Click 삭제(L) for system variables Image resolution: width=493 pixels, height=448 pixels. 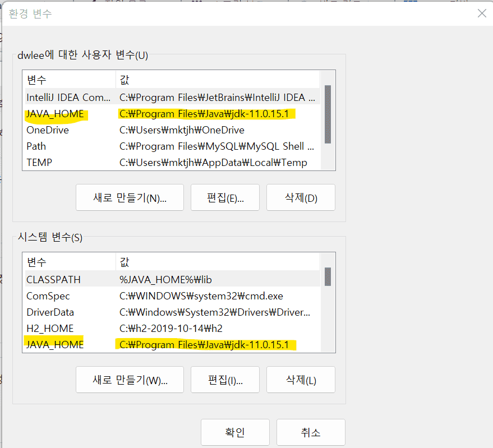click(x=301, y=380)
